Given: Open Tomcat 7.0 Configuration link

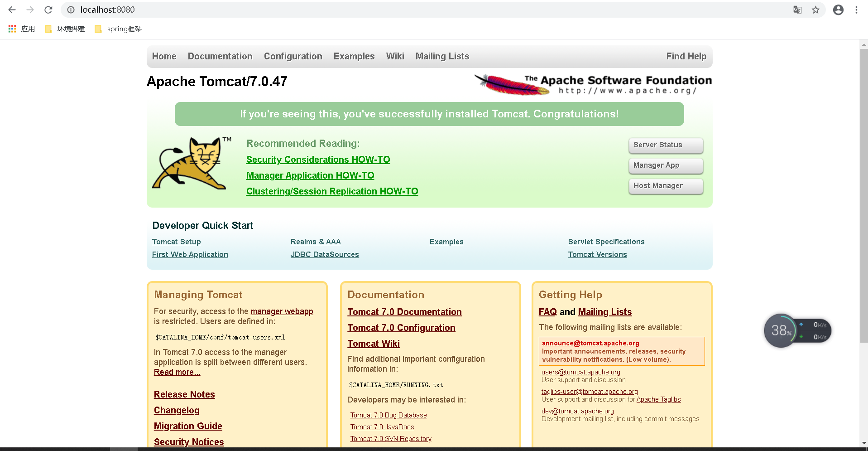Looking at the screenshot, I should [401, 328].
